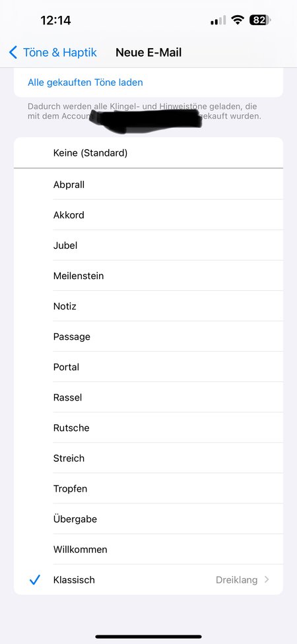Select the Tropfen tone
The image size is (297, 644).
148,489
